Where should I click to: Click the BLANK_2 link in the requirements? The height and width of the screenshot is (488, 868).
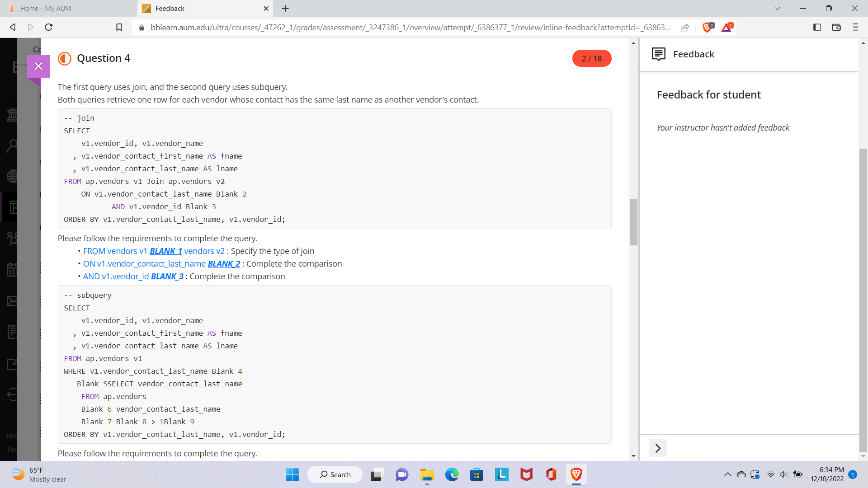(224, 263)
